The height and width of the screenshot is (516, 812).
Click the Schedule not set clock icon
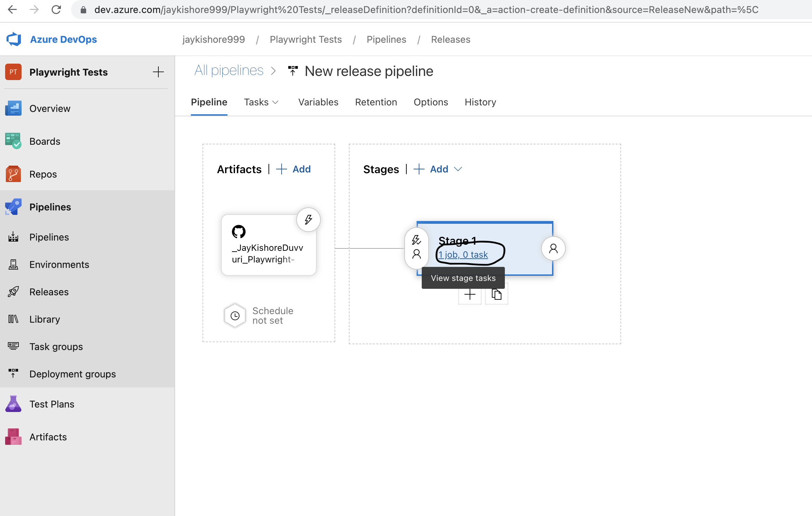point(235,315)
